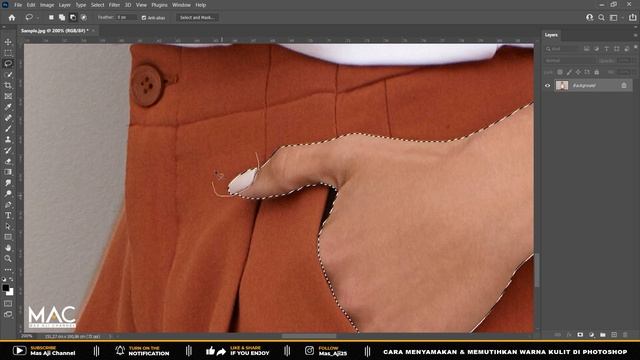640x360 pixels.
Task: Click the Feather input field
Action: click(127, 18)
